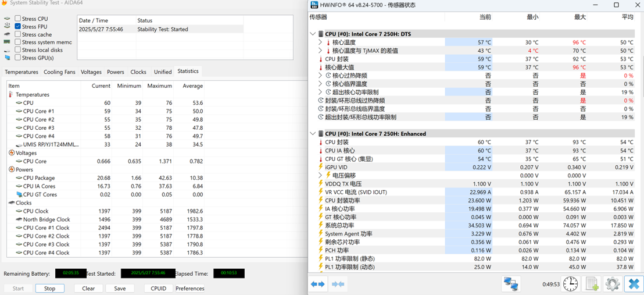
Task: Click the Clear button in AIDA64
Action: [88, 289]
